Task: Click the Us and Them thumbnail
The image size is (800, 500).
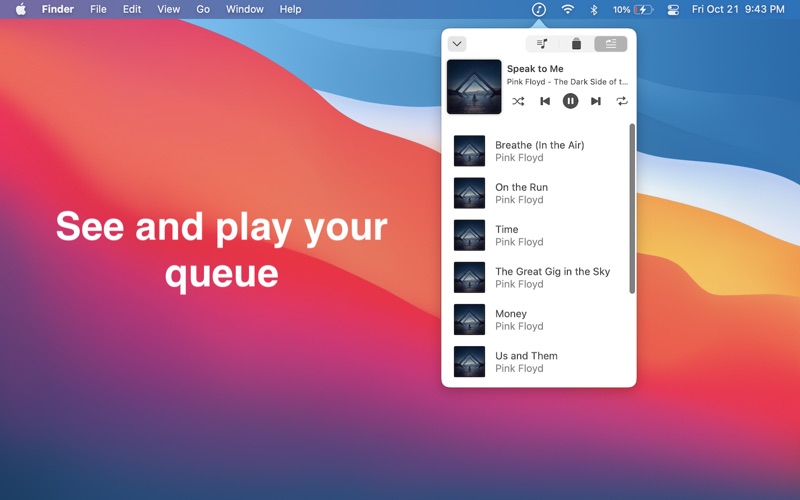Action: [469, 362]
